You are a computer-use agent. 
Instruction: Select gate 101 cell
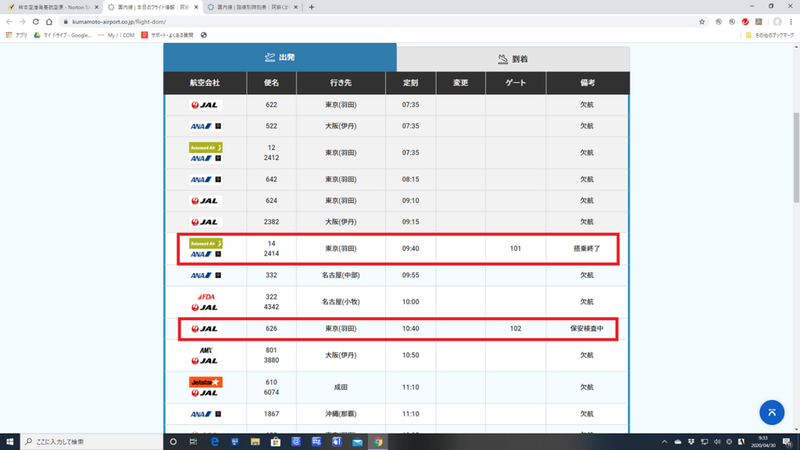coord(515,248)
